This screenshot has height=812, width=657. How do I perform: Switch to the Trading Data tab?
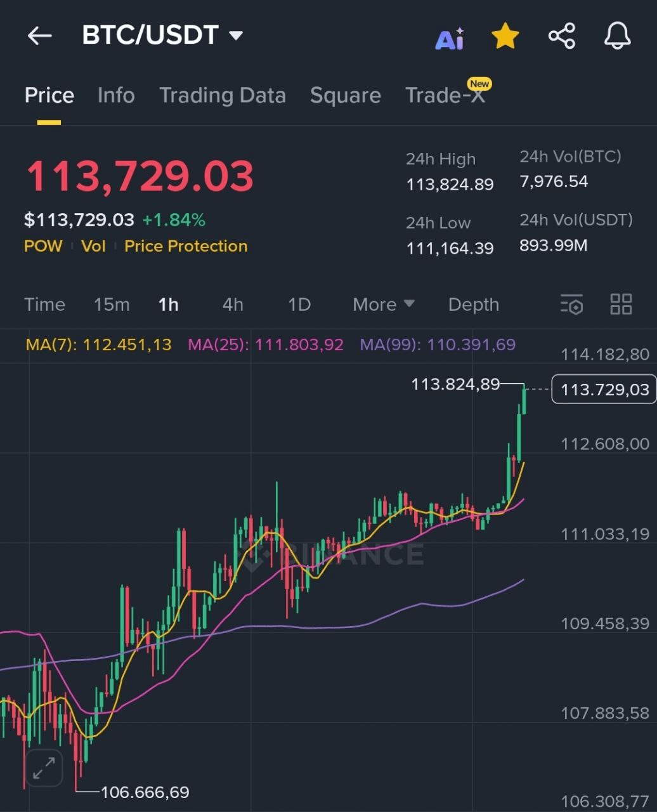pos(222,96)
